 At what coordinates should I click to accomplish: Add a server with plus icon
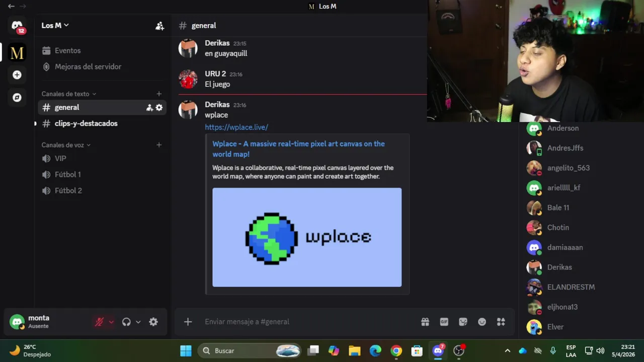pyautogui.click(x=17, y=75)
